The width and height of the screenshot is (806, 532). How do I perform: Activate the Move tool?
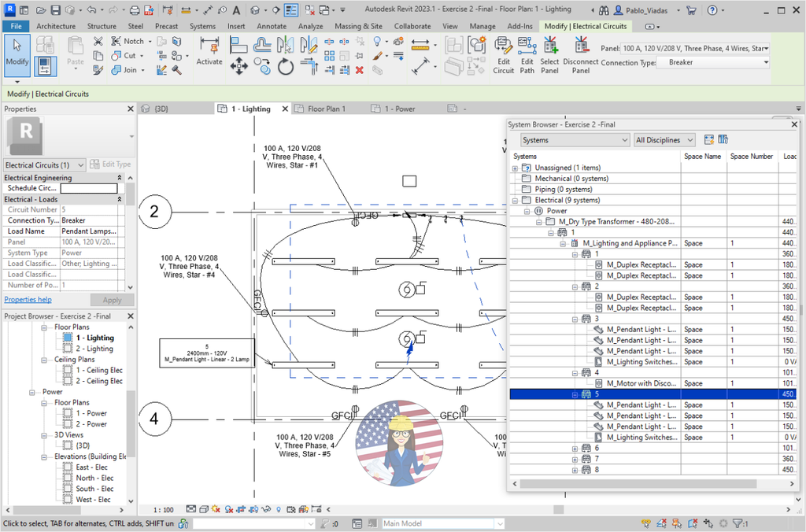tap(239, 68)
